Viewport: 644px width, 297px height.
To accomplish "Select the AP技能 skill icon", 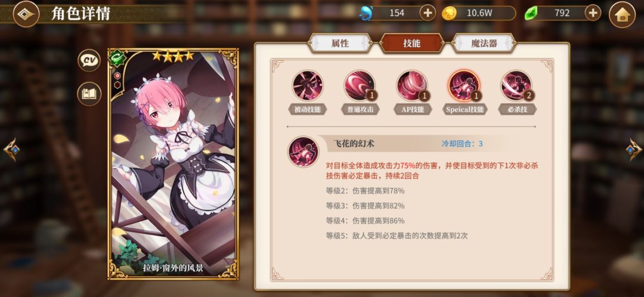I will click(x=412, y=85).
